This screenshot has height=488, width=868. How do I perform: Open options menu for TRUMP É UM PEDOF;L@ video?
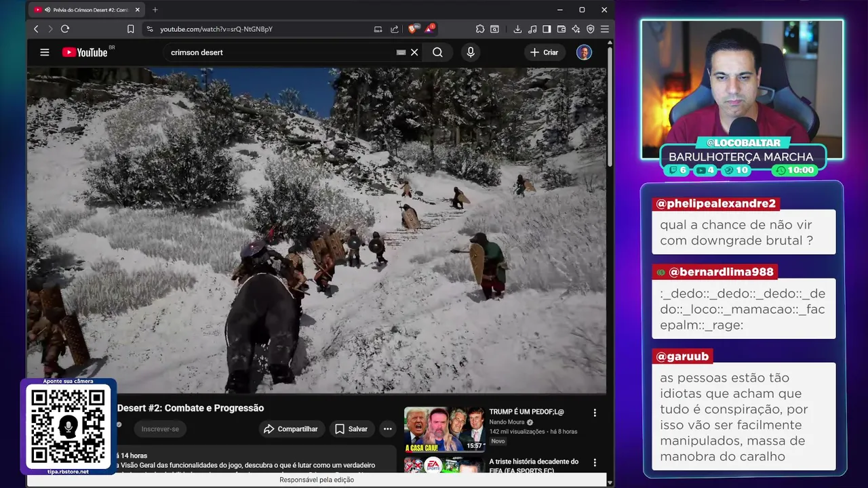(595, 413)
